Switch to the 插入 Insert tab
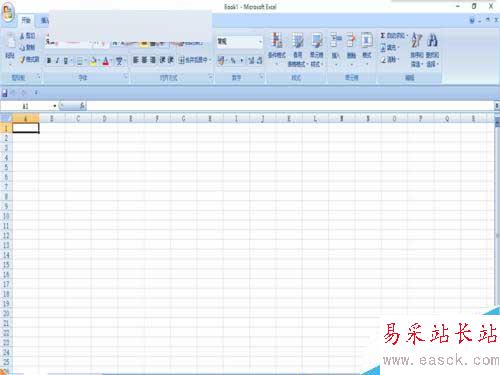The width and height of the screenshot is (500, 375). [x=45, y=20]
